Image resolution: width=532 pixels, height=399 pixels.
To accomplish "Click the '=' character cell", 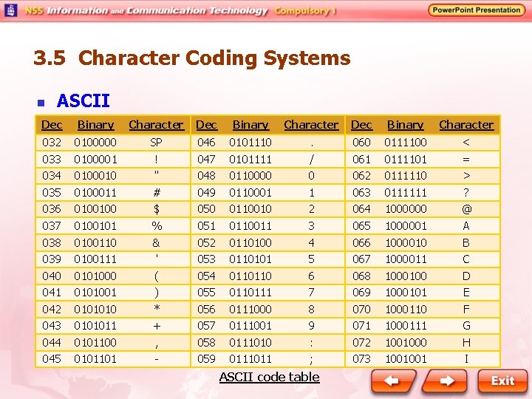I will pyautogui.click(x=466, y=160).
